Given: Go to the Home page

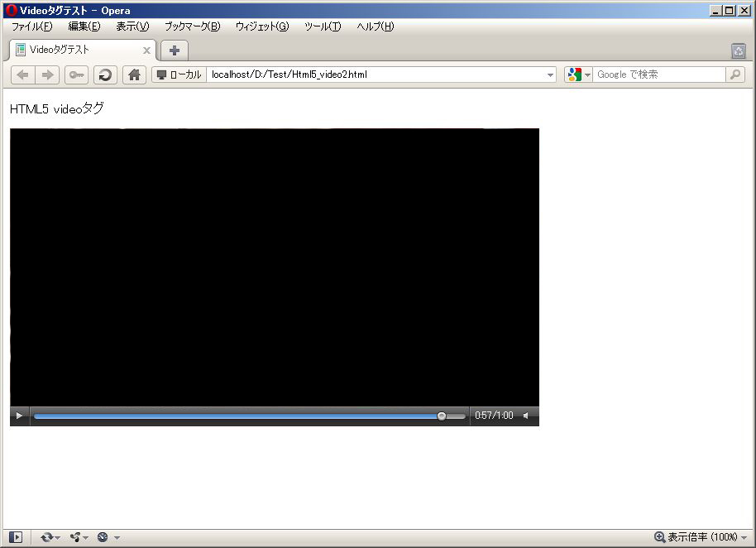Looking at the screenshot, I should tap(134, 75).
